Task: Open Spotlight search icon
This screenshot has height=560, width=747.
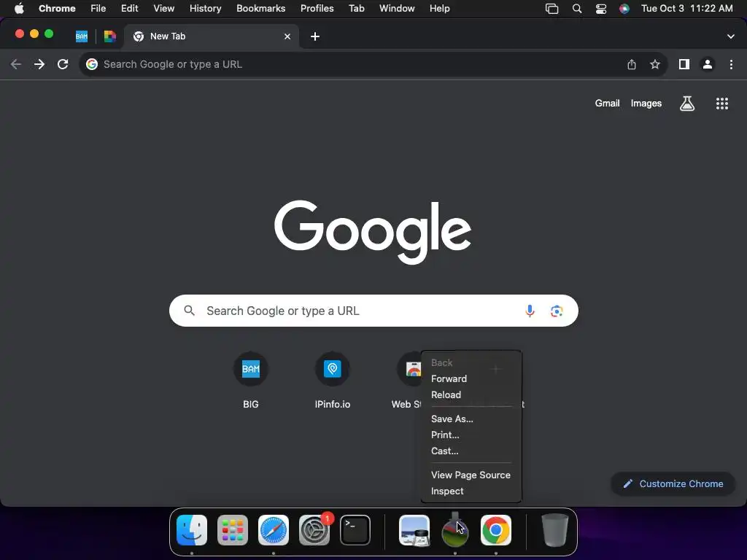Action: (577, 9)
